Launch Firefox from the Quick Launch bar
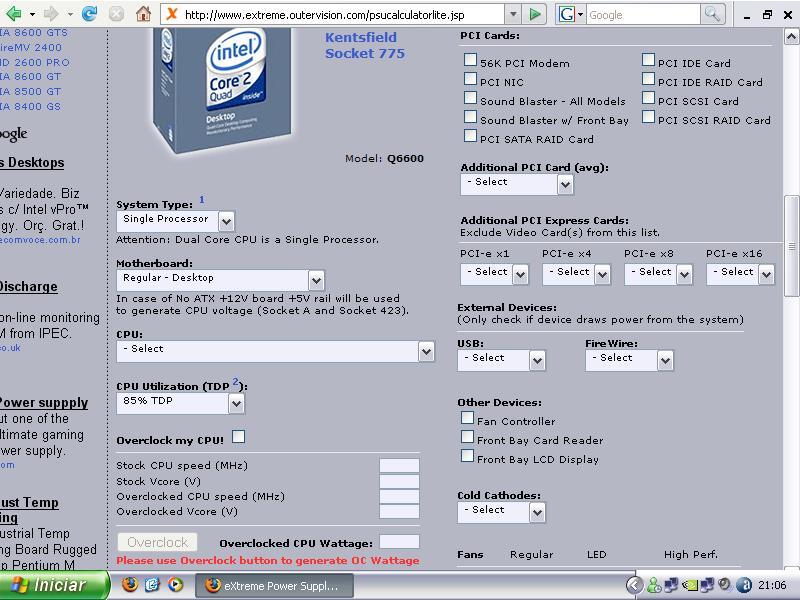 click(x=130, y=584)
